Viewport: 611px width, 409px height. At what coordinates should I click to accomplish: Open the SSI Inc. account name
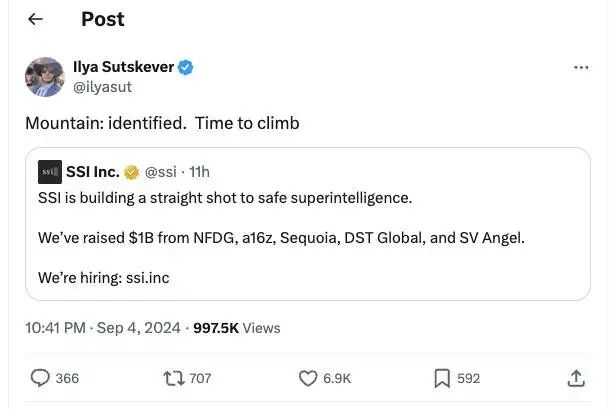point(93,171)
